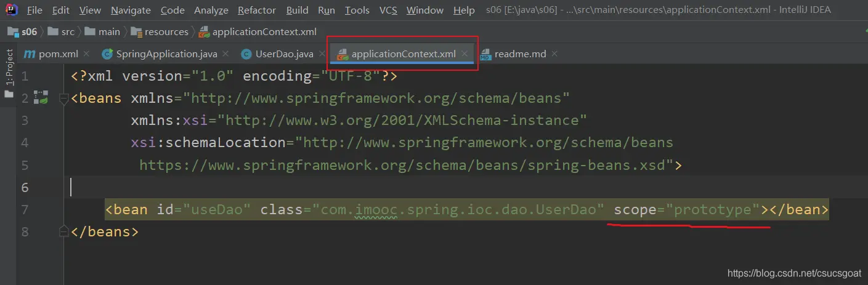Close the readme.md tab

(554, 54)
